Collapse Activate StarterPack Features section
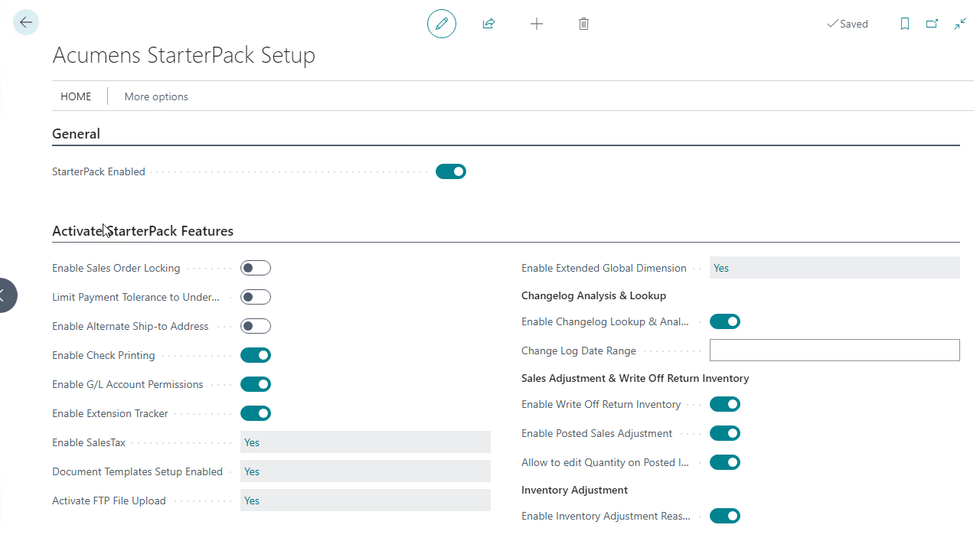980x551 pixels. tap(143, 231)
